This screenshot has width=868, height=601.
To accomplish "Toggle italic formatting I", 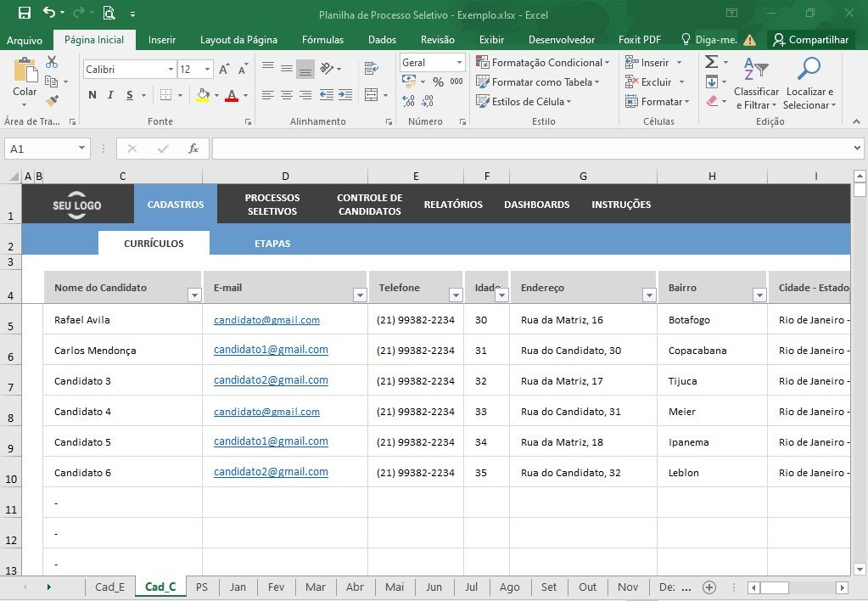I will [x=110, y=95].
